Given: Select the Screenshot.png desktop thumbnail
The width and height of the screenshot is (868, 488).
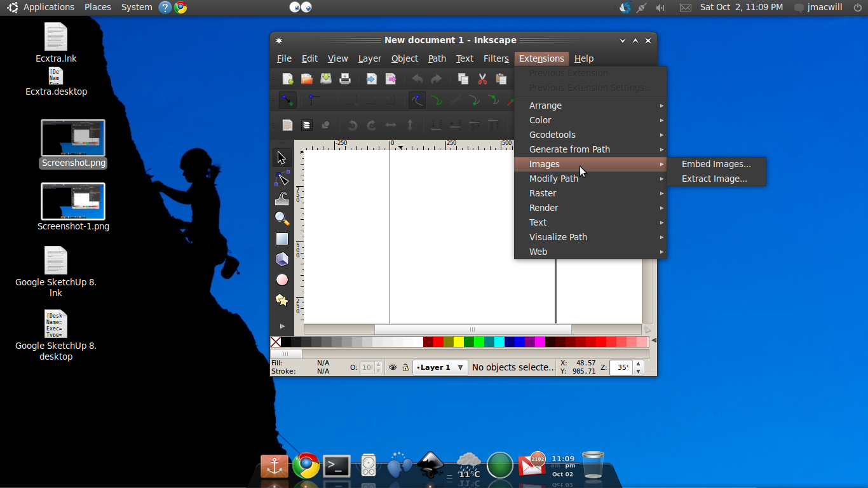Looking at the screenshot, I should point(73,139).
